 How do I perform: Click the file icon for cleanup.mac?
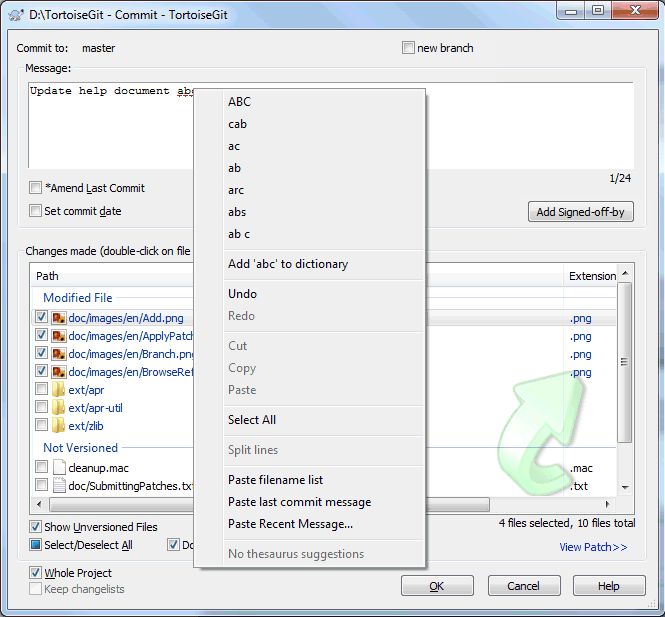59,467
